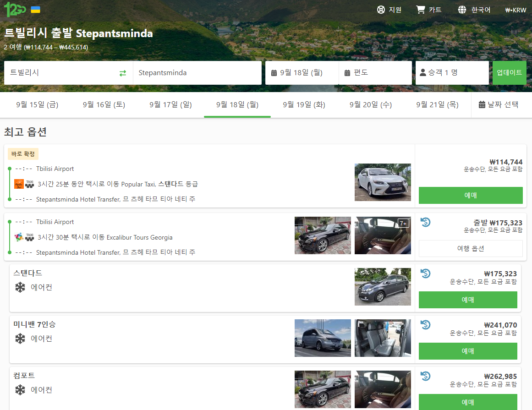
Task: Click the 미니밴 7인승 interior seats thumbnail
Action: pyautogui.click(x=383, y=338)
